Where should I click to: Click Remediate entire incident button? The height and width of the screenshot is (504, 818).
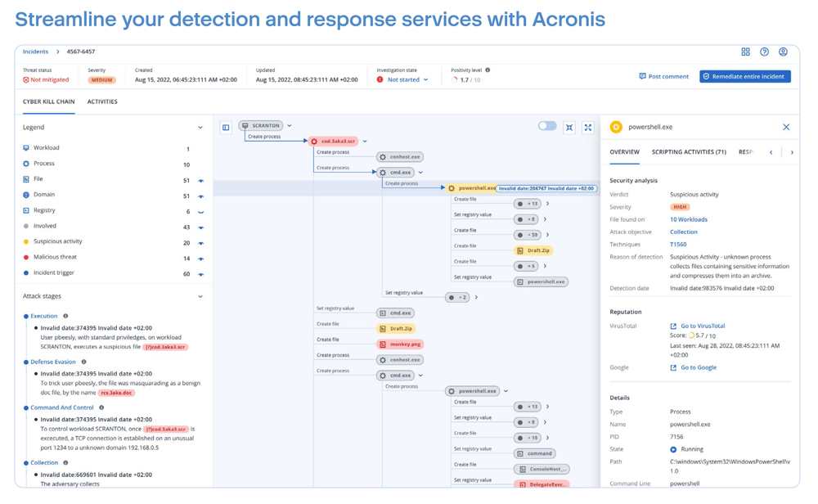(745, 76)
